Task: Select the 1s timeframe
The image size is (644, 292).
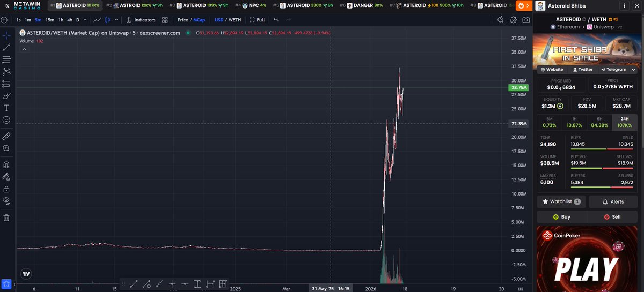Action: pos(19,20)
